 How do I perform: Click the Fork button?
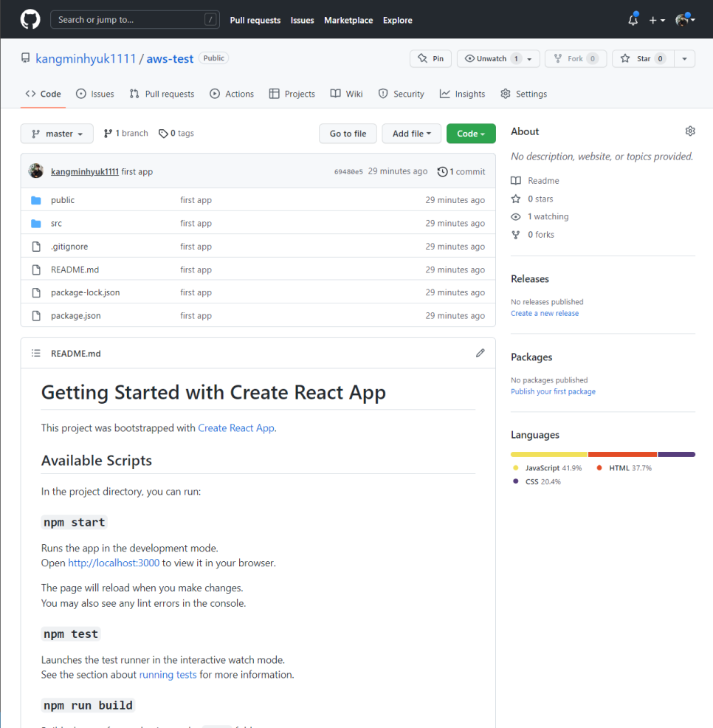pos(576,58)
